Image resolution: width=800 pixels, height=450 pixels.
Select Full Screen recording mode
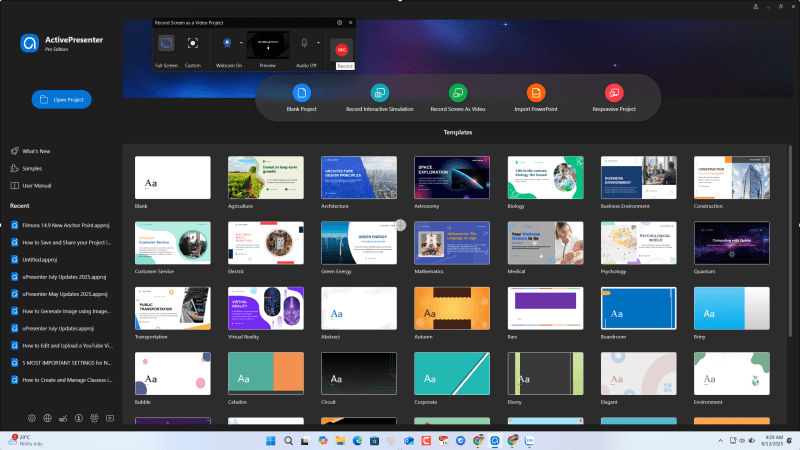pyautogui.click(x=166, y=44)
